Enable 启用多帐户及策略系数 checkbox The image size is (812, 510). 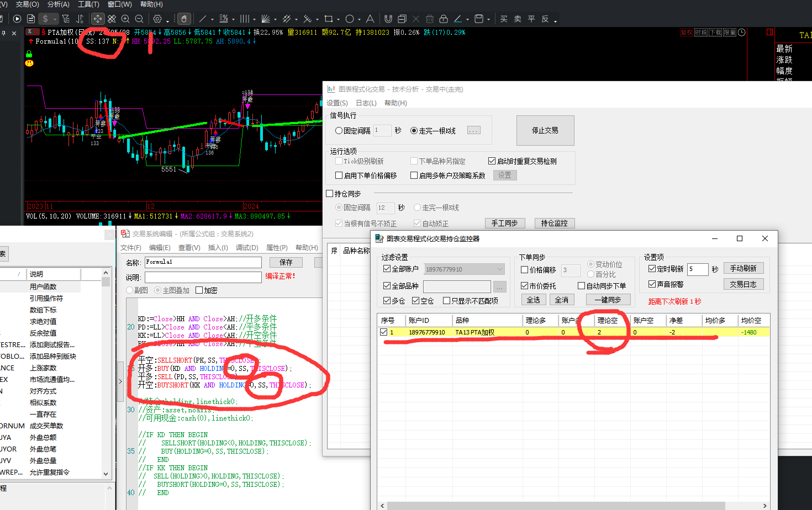[448, 176]
